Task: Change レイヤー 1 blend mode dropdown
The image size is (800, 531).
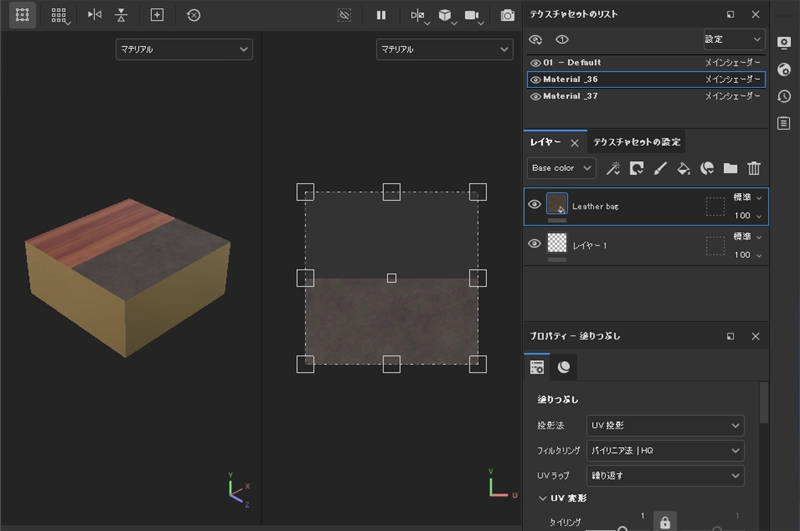Action: click(x=747, y=236)
